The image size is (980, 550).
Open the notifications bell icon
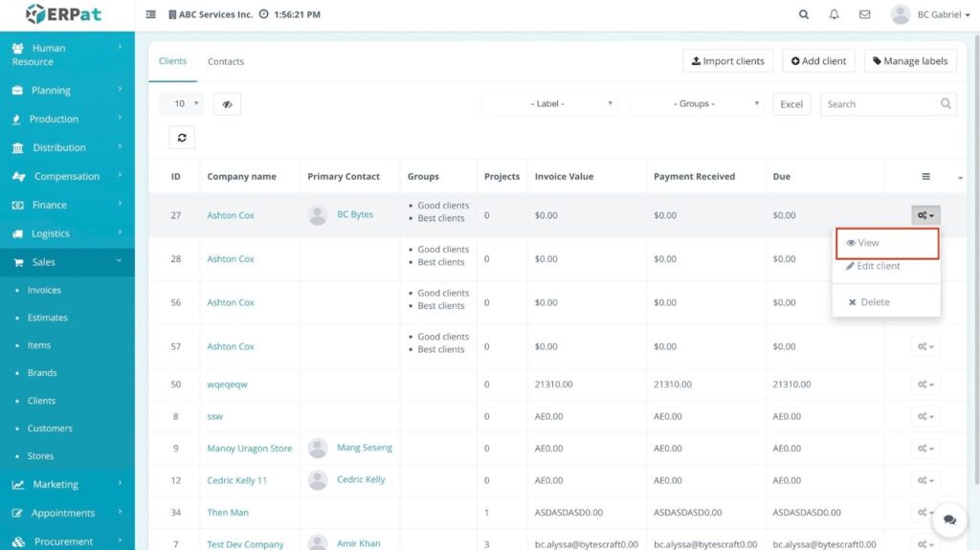point(834,14)
